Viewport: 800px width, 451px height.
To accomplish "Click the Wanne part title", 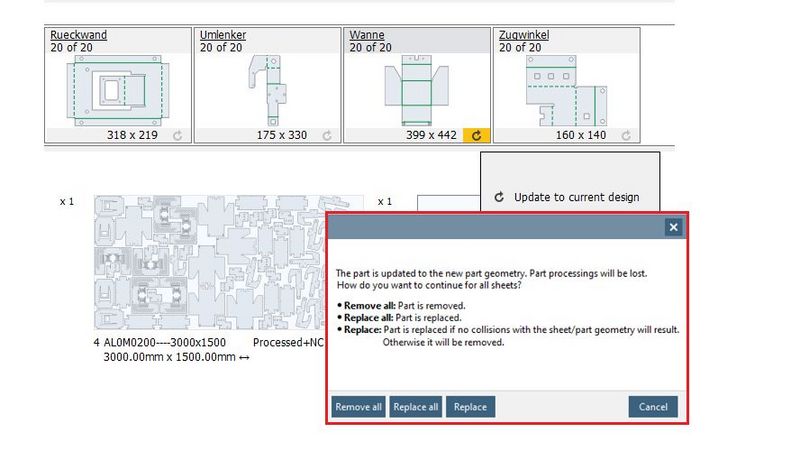I will (367, 35).
